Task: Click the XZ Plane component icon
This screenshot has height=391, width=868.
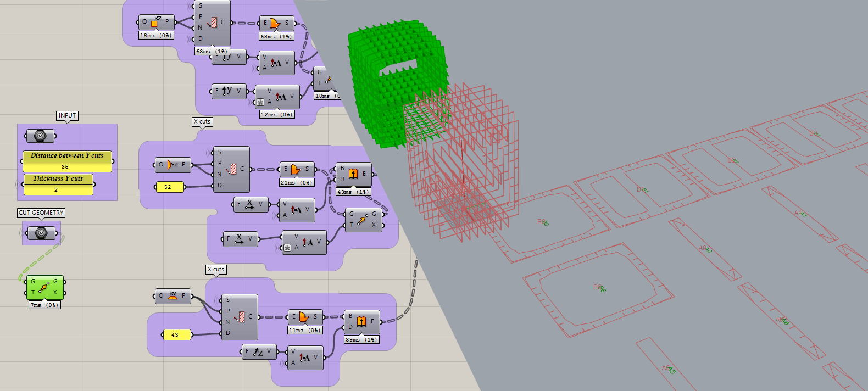Action: pyautogui.click(x=156, y=22)
